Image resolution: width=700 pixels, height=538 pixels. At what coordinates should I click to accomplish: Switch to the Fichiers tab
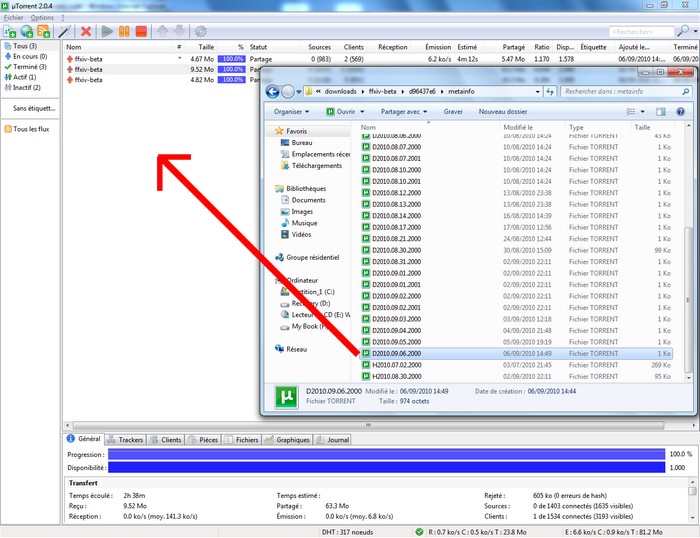click(242, 440)
